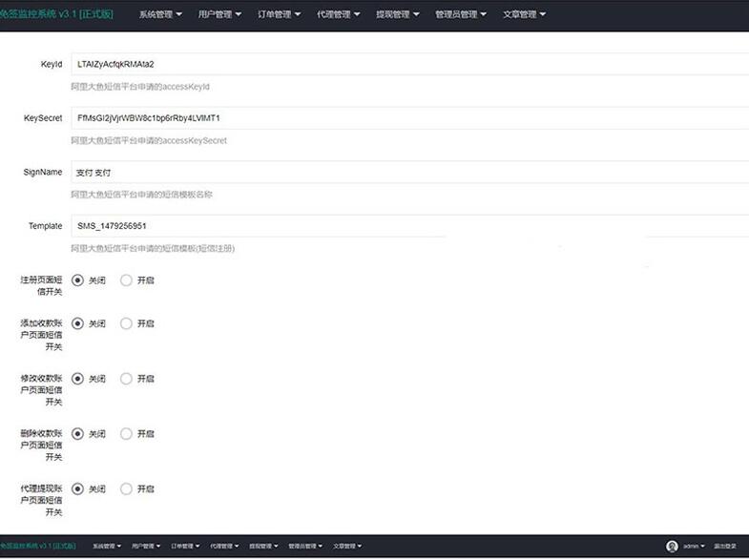749x560 pixels.
Task: Click the admin avatar icon in bottom bar
Action: 672,547
